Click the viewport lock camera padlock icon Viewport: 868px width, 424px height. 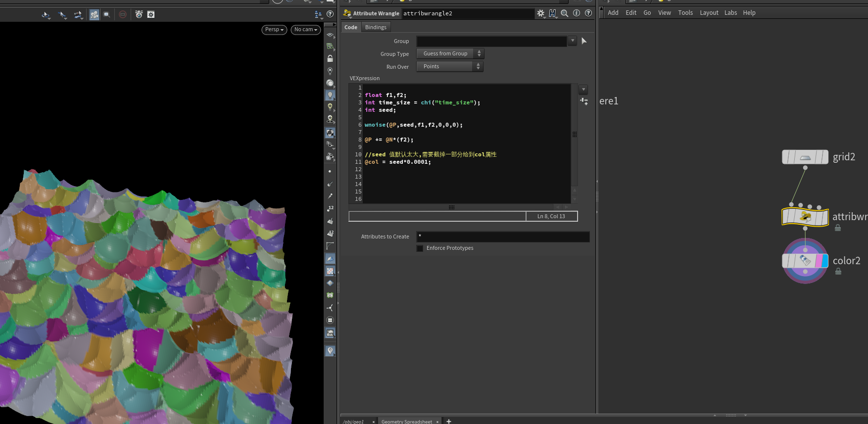click(330, 58)
